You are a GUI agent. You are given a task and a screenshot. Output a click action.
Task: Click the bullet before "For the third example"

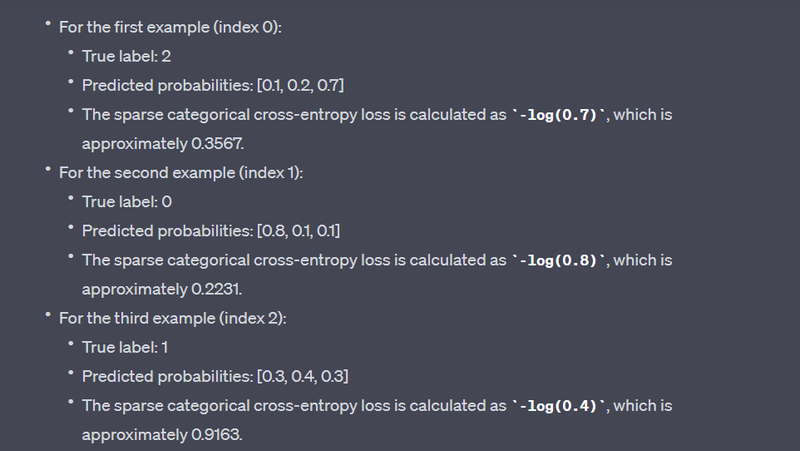[47, 316]
